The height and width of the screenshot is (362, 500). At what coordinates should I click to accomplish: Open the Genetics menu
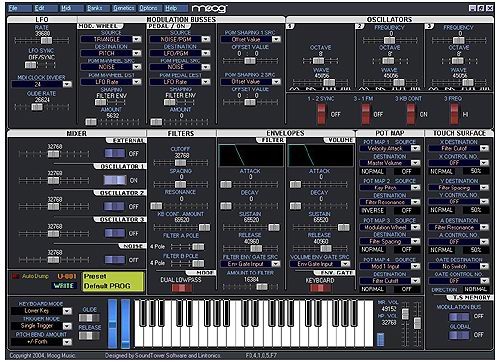coord(124,8)
